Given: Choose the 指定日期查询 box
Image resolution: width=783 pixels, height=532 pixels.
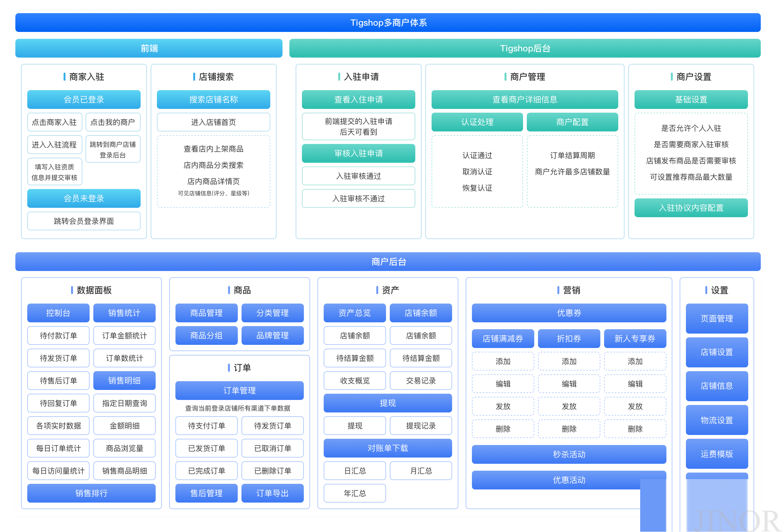Looking at the screenshot, I should pos(124,403).
